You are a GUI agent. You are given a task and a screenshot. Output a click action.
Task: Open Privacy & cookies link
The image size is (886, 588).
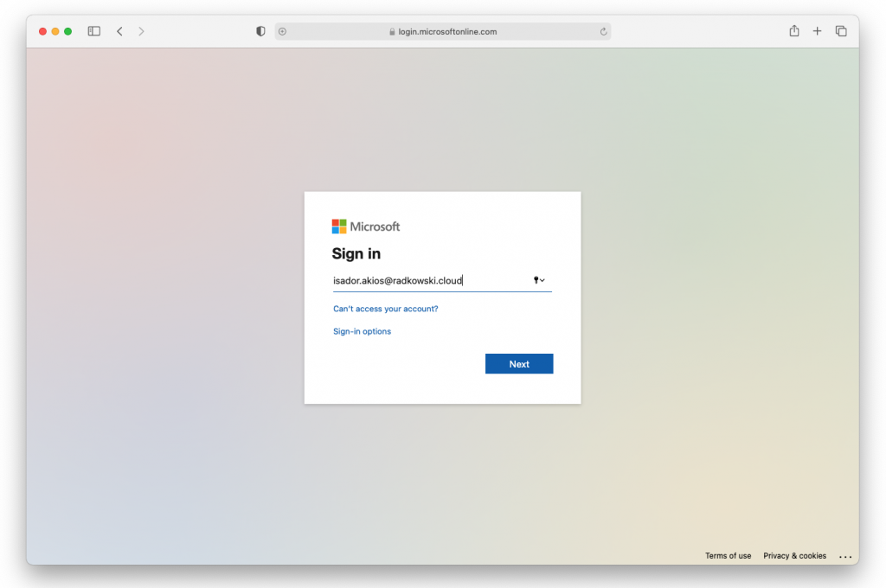[794, 556]
